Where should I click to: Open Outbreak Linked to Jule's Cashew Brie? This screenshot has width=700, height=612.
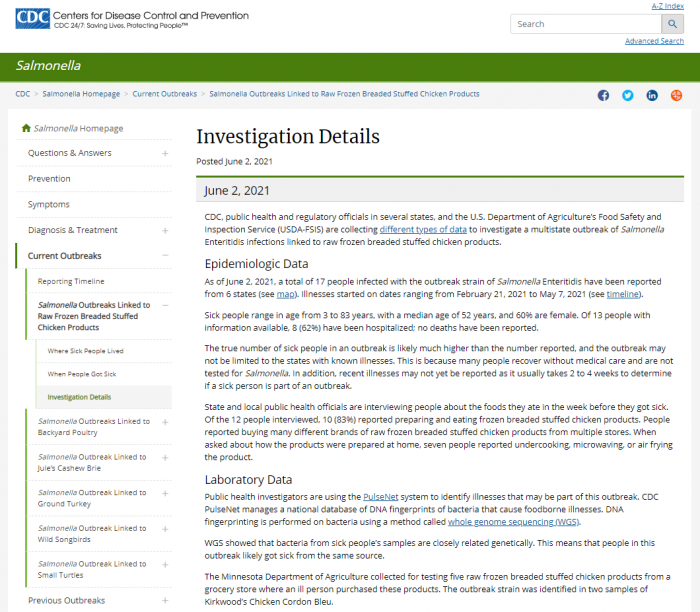(92, 462)
